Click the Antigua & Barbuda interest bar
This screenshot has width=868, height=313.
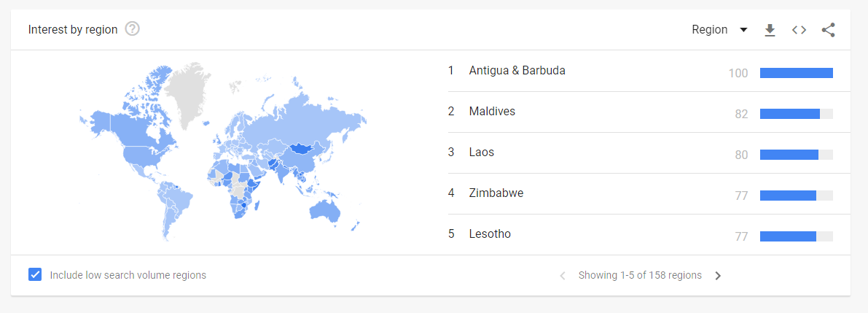pyautogui.click(x=796, y=73)
